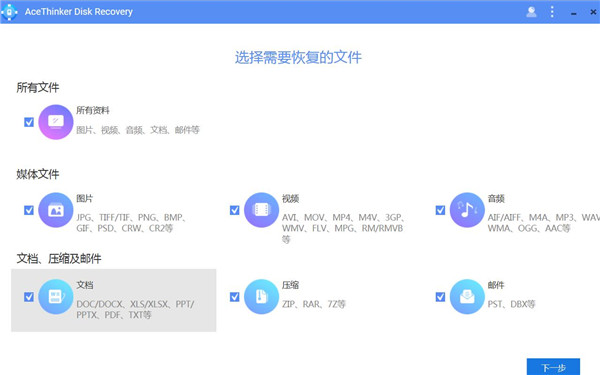Click the 音频 label text

[x=496, y=199]
